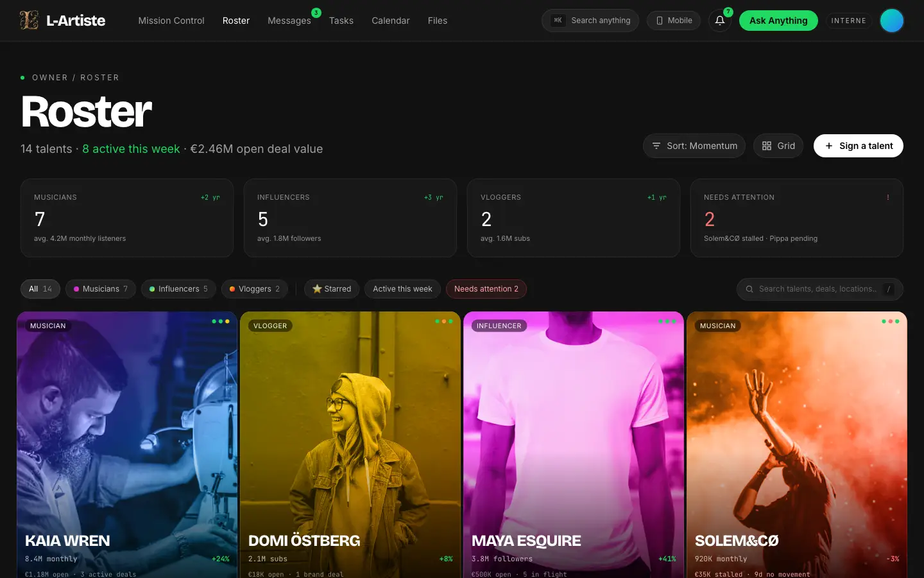This screenshot has width=924, height=578.
Task: Open the Vloggers stat card
Action: [574, 218]
